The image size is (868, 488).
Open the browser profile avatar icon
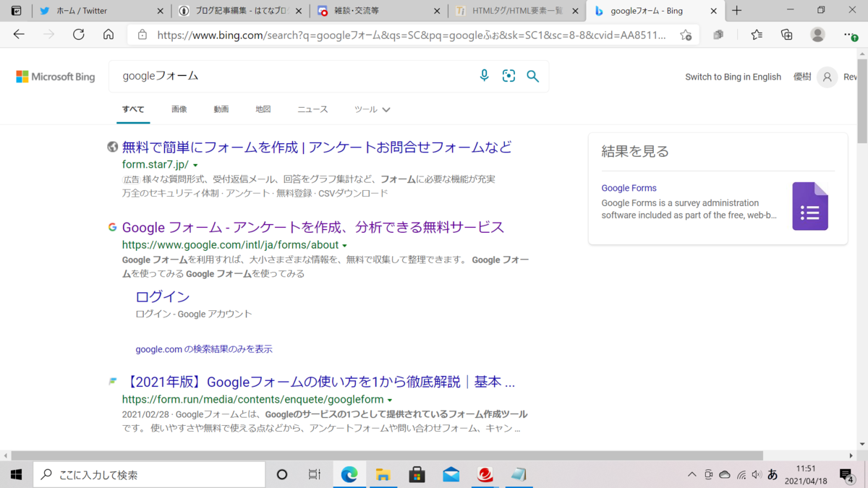[817, 34]
